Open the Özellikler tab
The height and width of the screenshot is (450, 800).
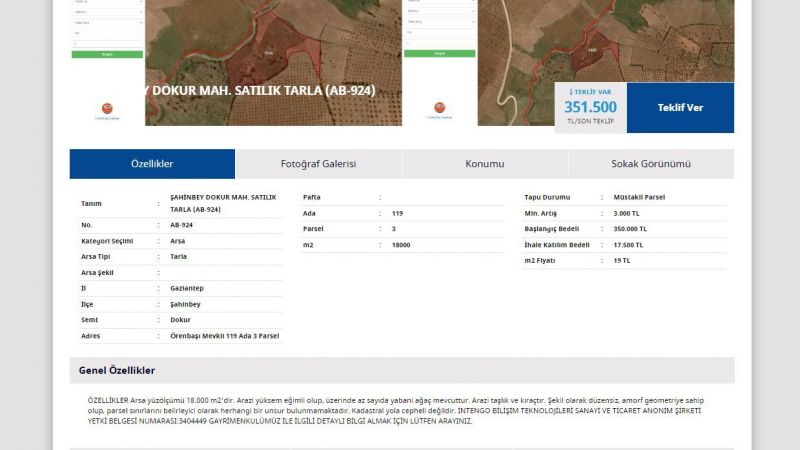click(152, 164)
